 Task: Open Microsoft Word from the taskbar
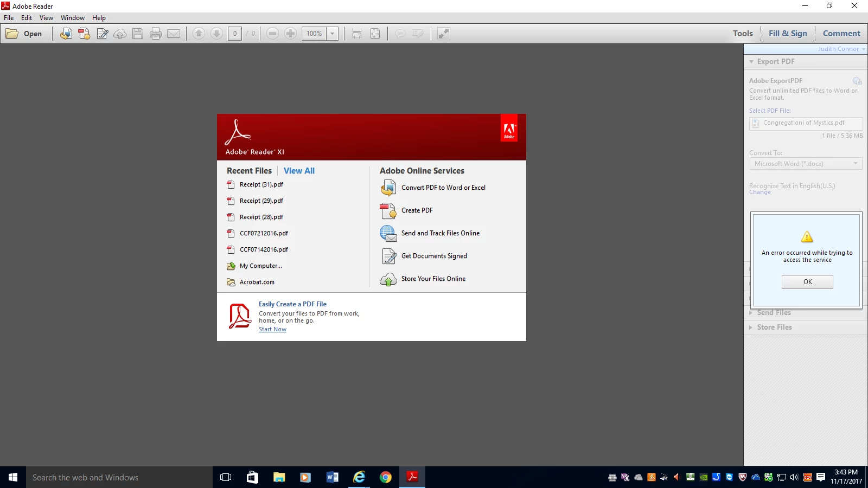pyautogui.click(x=332, y=477)
